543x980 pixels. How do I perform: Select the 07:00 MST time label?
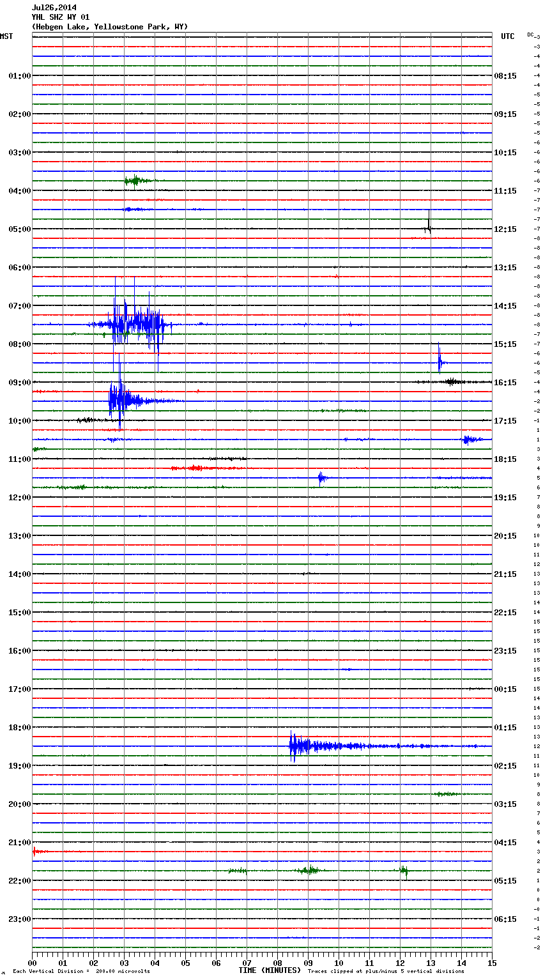pos(19,305)
